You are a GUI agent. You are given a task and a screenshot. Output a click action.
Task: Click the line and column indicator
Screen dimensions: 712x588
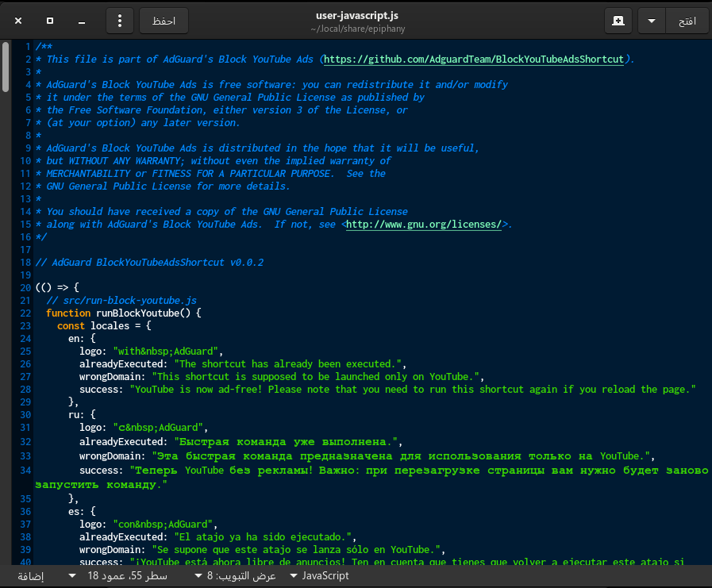tap(127, 575)
